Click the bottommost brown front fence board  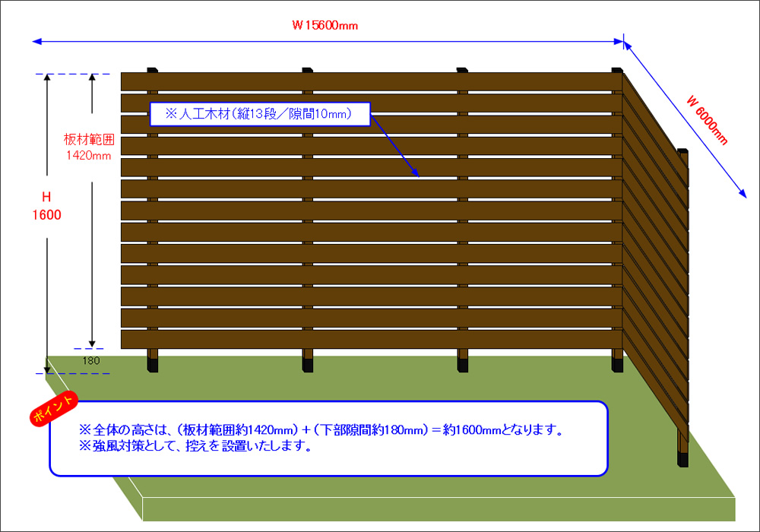(x=371, y=339)
